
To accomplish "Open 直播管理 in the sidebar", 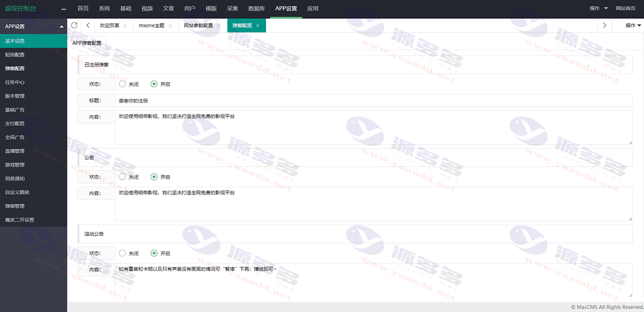I will [x=33, y=151].
